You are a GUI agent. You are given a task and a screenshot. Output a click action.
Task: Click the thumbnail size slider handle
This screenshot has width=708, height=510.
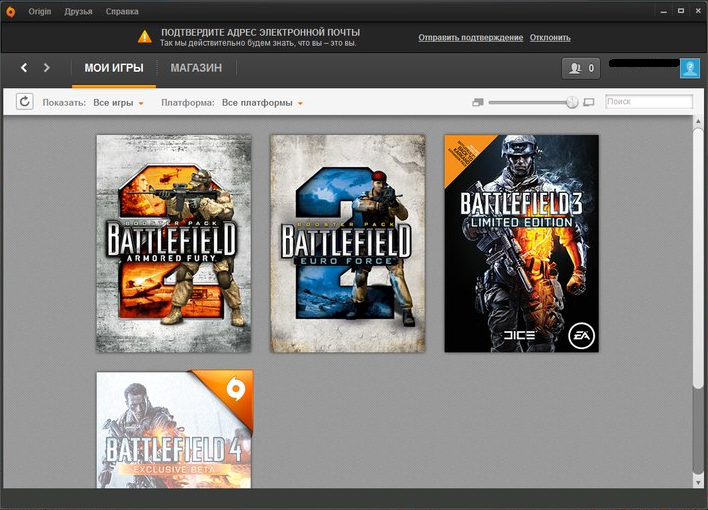coord(572,103)
